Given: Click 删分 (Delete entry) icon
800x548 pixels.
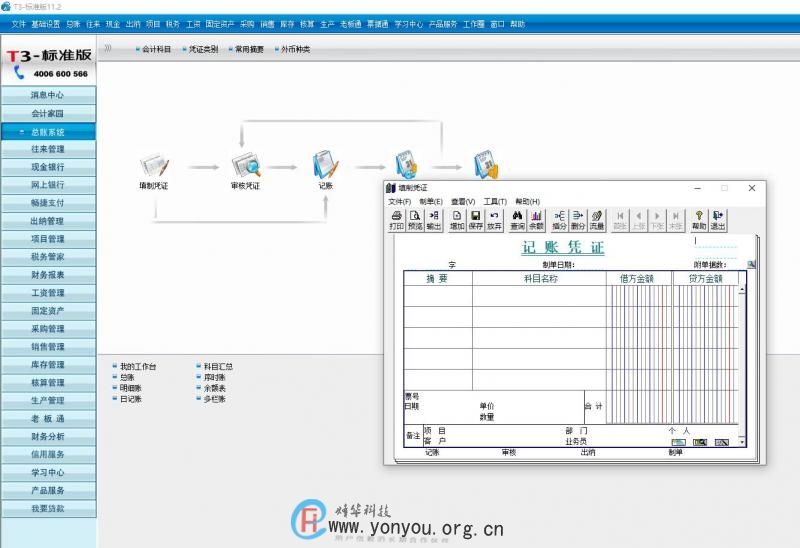Looking at the screenshot, I should pos(578,220).
